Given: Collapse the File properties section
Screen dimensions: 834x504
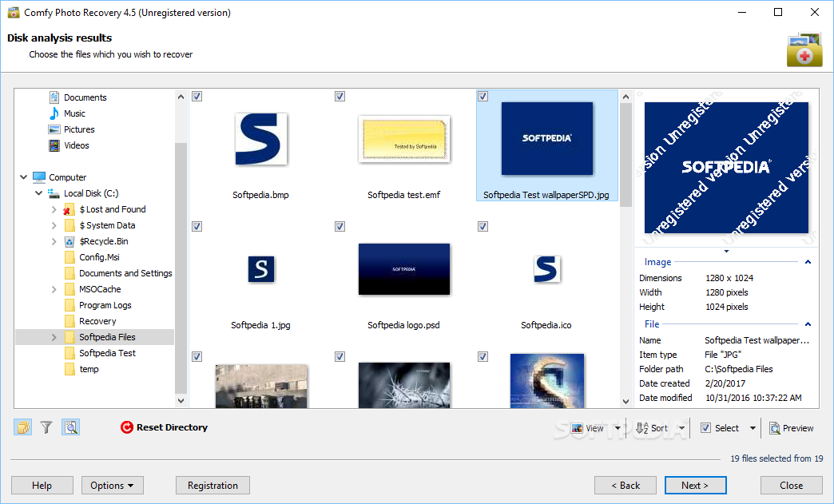Looking at the screenshot, I should [808, 323].
